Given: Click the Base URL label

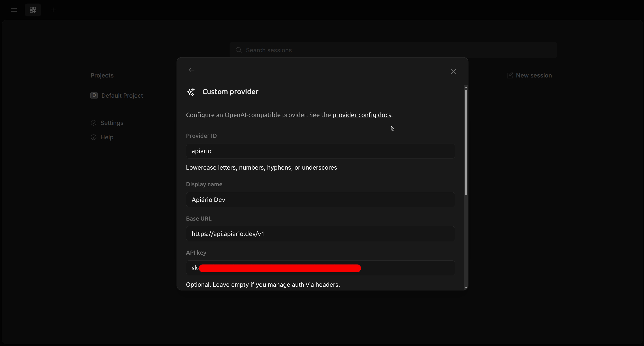Looking at the screenshot, I should pyautogui.click(x=199, y=219).
